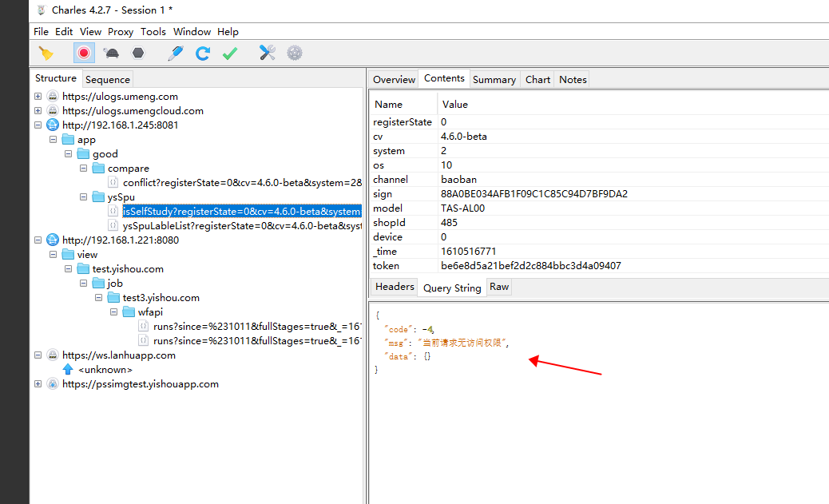Screen dimensions: 829x504
Task: Select the Headers request tab
Action: (395, 287)
